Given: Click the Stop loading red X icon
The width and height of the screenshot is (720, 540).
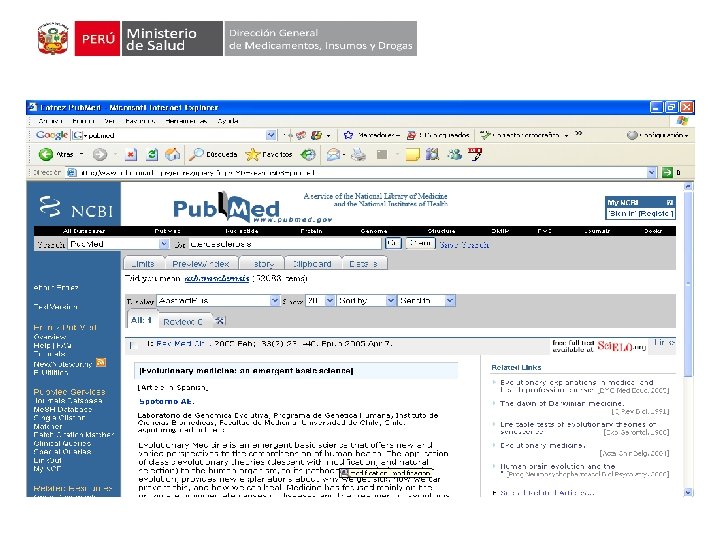Looking at the screenshot, I should click(x=131, y=155).
